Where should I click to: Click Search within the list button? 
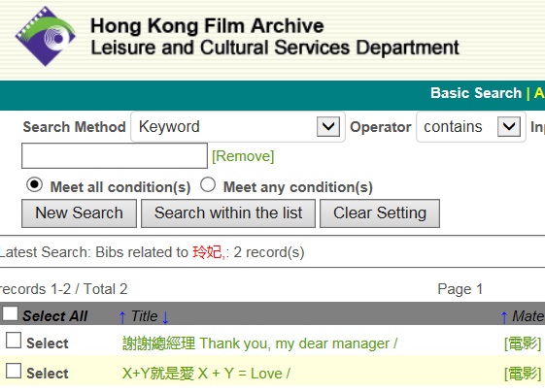[228, 213]
